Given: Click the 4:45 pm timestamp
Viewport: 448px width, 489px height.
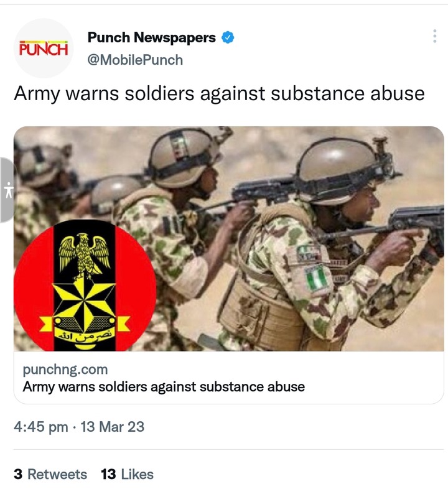Looking at the screenshot, I should 41,427.
